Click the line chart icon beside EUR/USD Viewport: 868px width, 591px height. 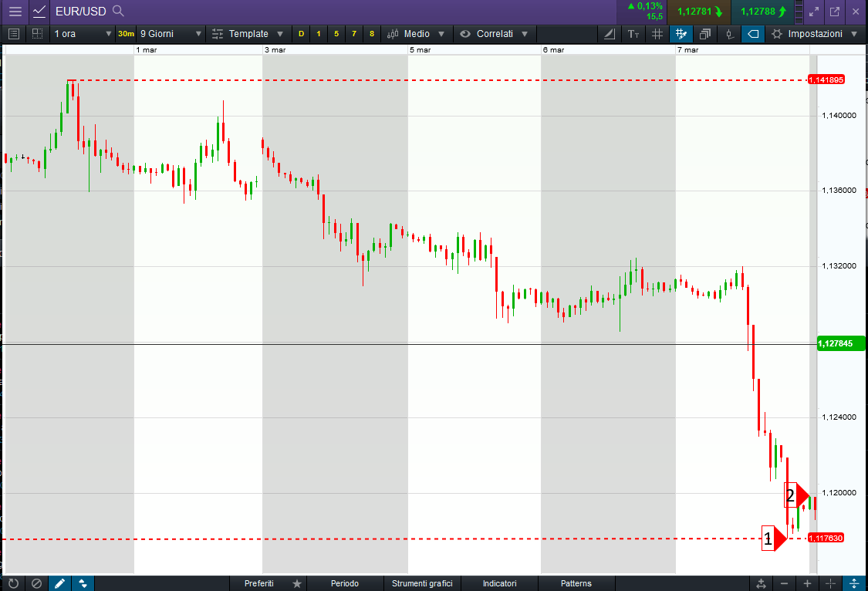click(39, 11)
